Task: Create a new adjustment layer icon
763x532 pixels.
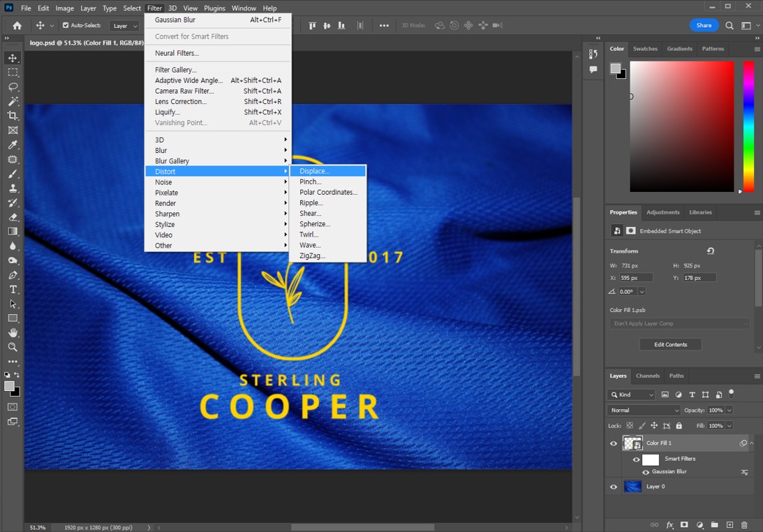Action: (699, 525)
